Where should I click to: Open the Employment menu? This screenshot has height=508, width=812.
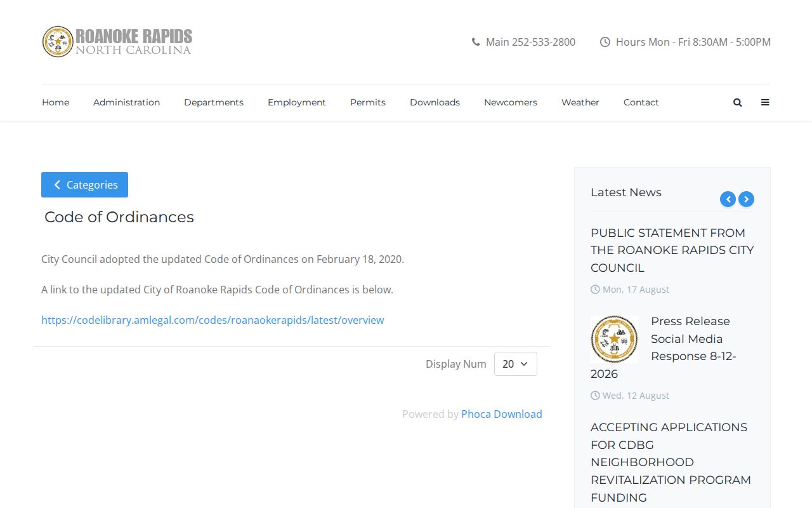pyautogui.click(x=297, y=102)
